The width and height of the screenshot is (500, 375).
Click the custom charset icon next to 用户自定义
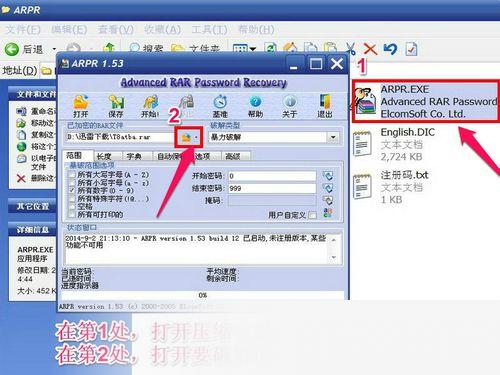coord(328,213)
